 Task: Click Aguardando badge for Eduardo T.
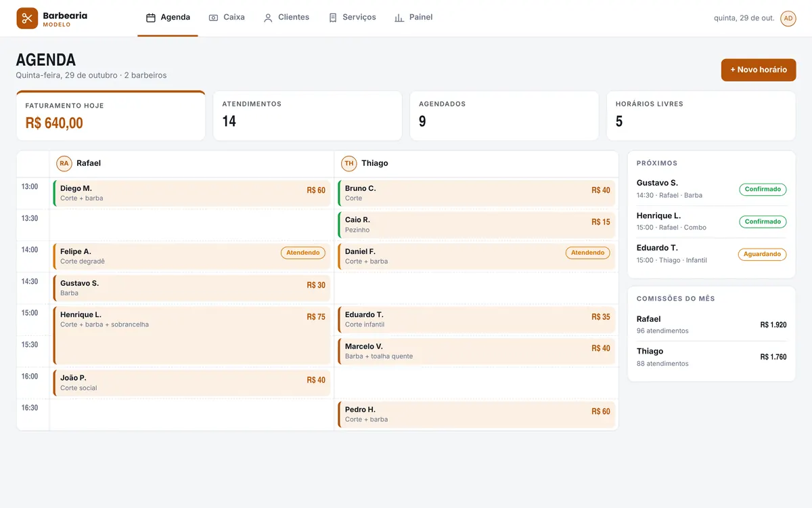[x=763, y=254]
